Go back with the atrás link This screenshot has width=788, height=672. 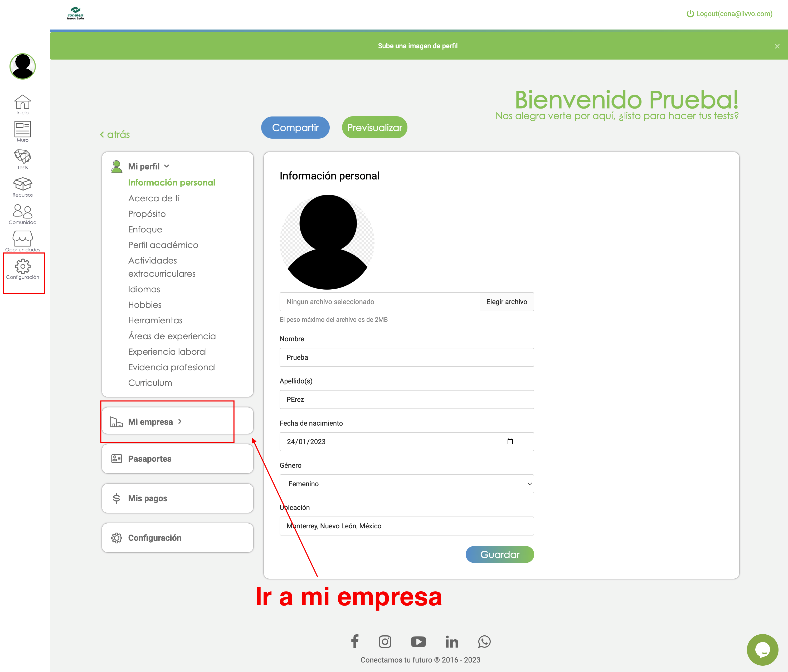(115, 134)
